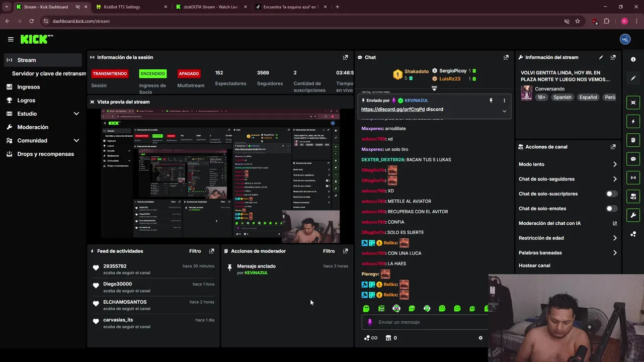The image size is (644, 362).
Task: Click Filtro in Feed de actividades
Action: point(195,251)
